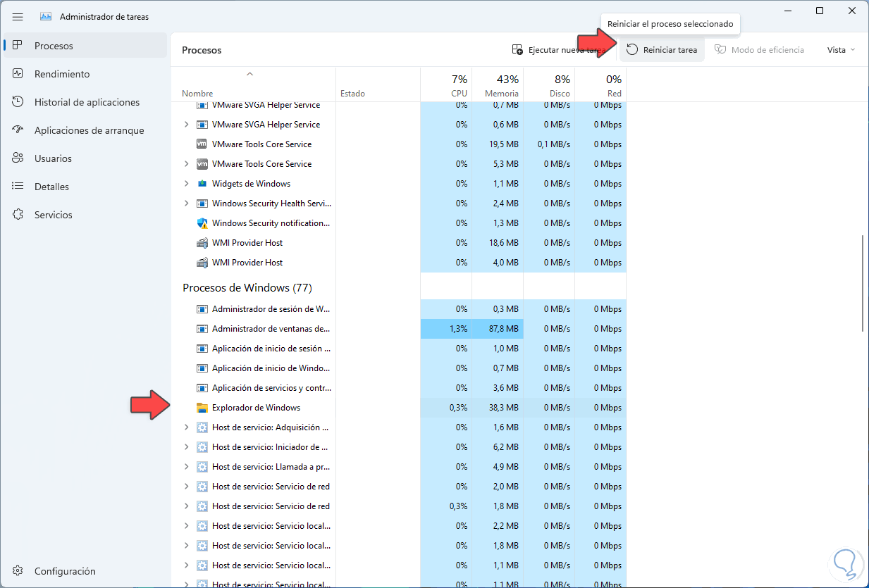
Task: Click the Aplicación de inicio de Windo... icon
Action: click(x=202, y=368)
